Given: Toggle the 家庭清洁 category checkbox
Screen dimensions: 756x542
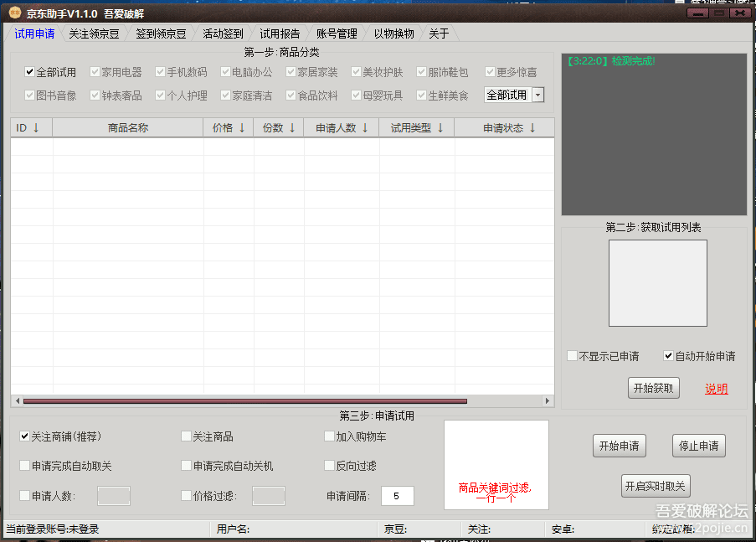Looking at the screenshot, I should [x=225, y=95].
